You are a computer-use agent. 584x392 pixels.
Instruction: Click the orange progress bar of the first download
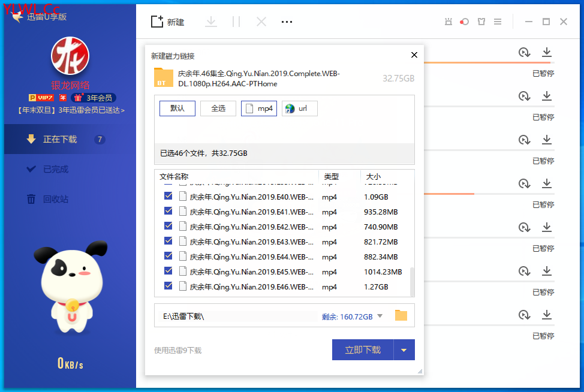coord(487,62)
